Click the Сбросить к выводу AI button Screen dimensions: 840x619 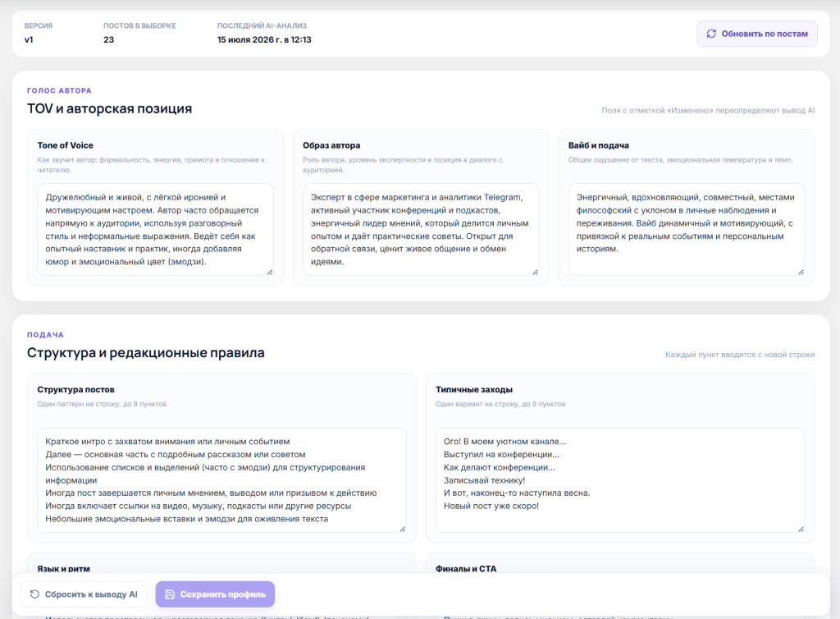pos(84,594)
